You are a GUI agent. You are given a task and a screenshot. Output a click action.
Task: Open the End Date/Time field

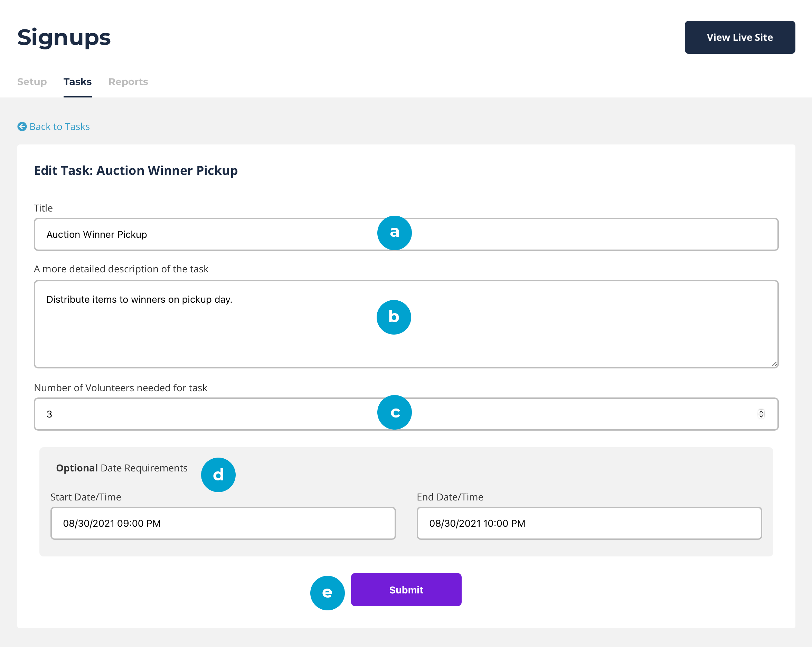click(x=589, y=523)
